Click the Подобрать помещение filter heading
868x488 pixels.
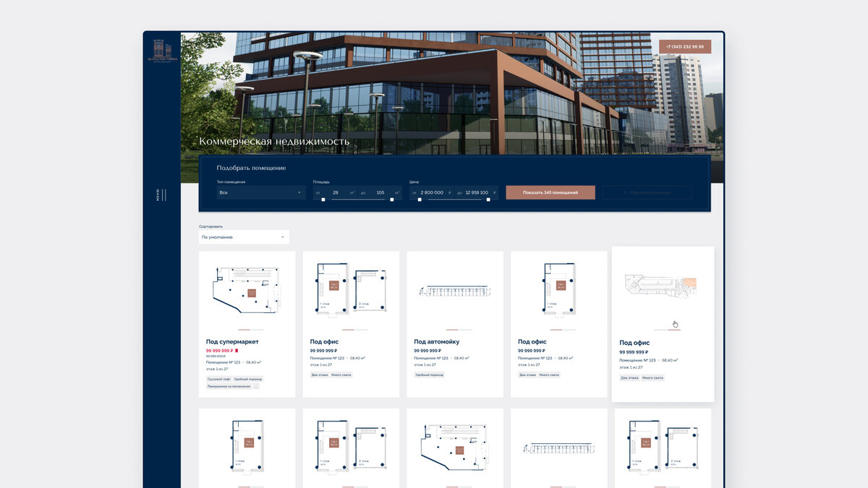click(251, 168)
